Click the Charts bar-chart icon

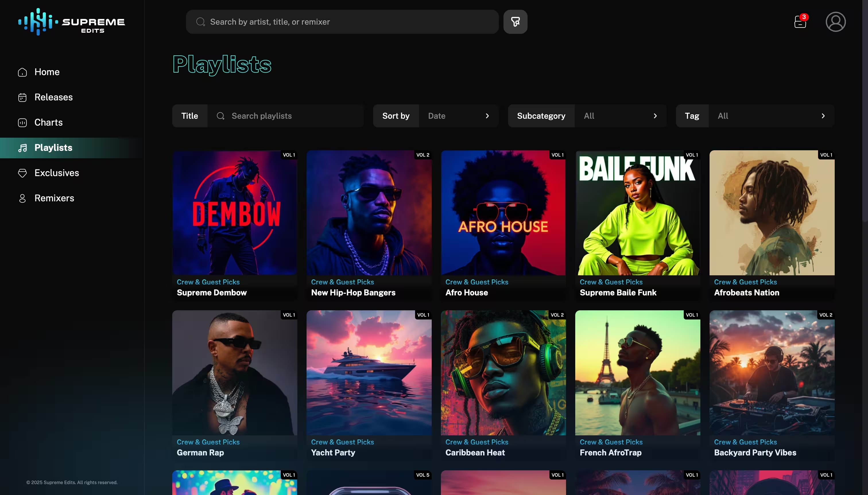tap(22, 122)
